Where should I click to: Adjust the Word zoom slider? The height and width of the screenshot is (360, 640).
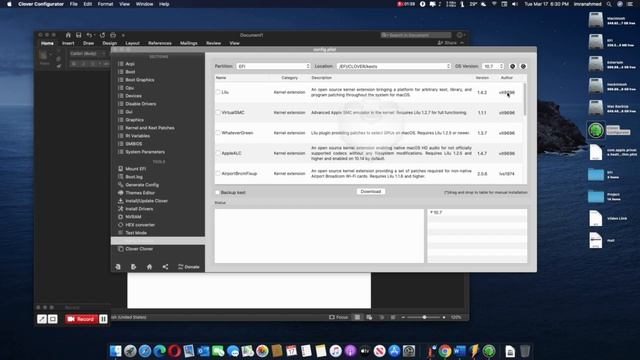click(x=424, y=317)
